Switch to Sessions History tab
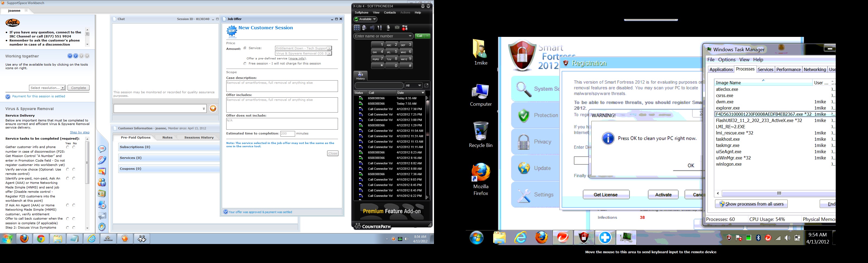 (199, 137)
